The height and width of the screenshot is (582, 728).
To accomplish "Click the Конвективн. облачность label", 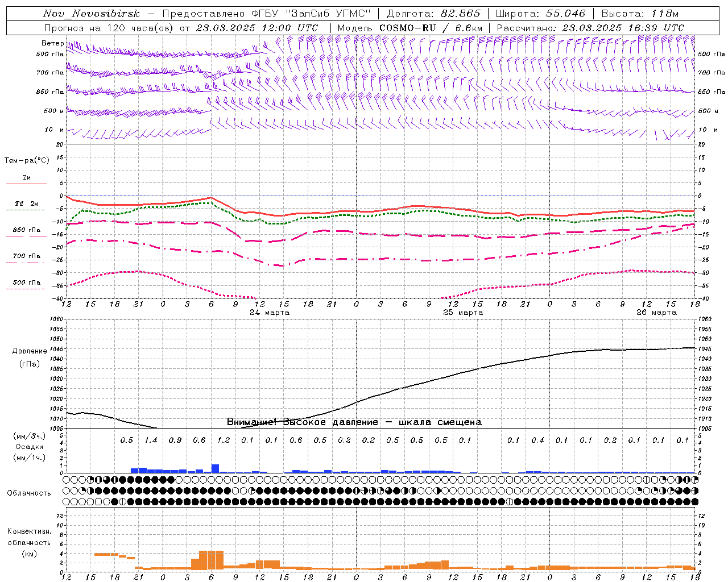I will (29, 537).
